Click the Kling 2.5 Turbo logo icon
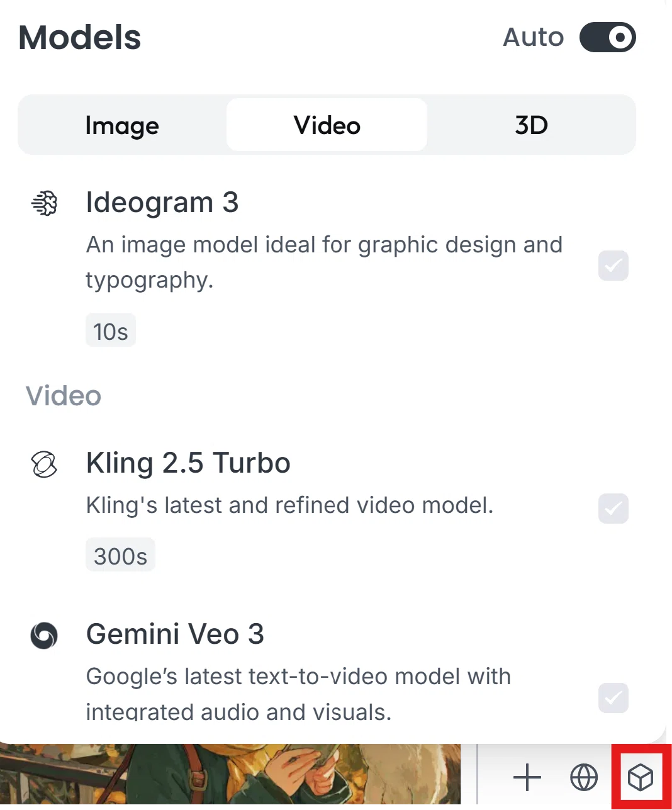 (44, 464)
